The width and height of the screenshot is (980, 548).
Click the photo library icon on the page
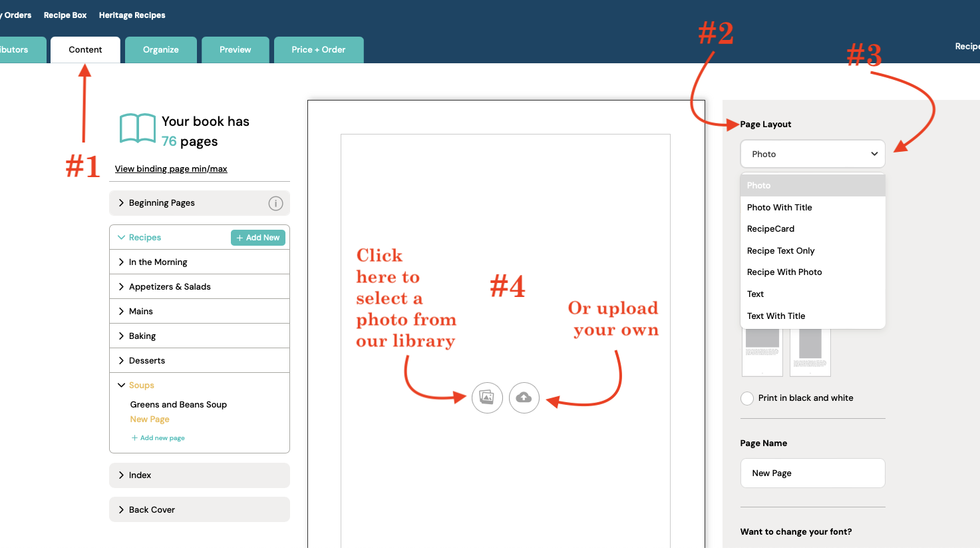[x=487, y=398]
